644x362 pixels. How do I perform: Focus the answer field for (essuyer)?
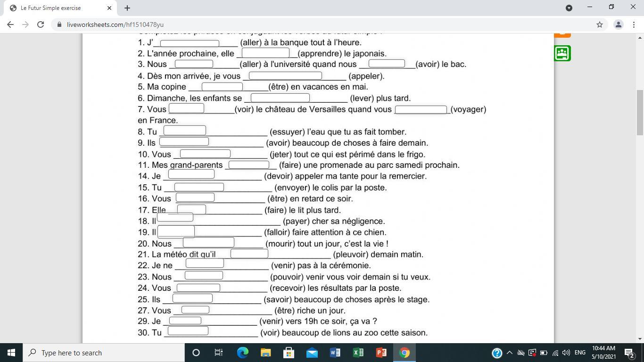184,130
